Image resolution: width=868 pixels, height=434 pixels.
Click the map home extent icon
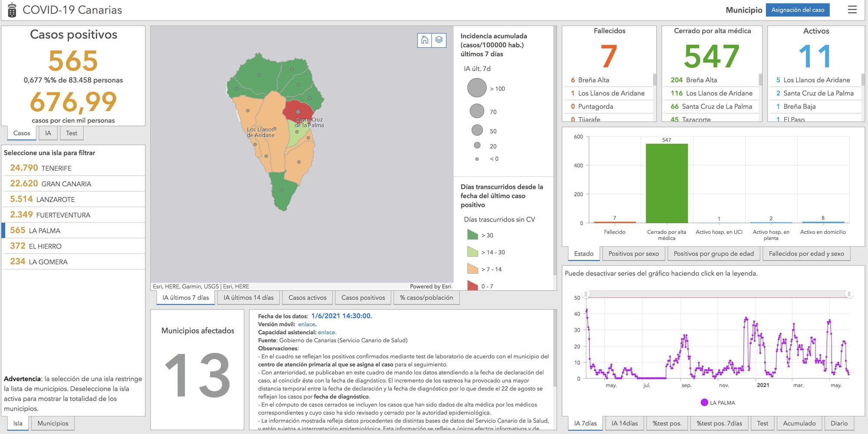pos(424,40)
